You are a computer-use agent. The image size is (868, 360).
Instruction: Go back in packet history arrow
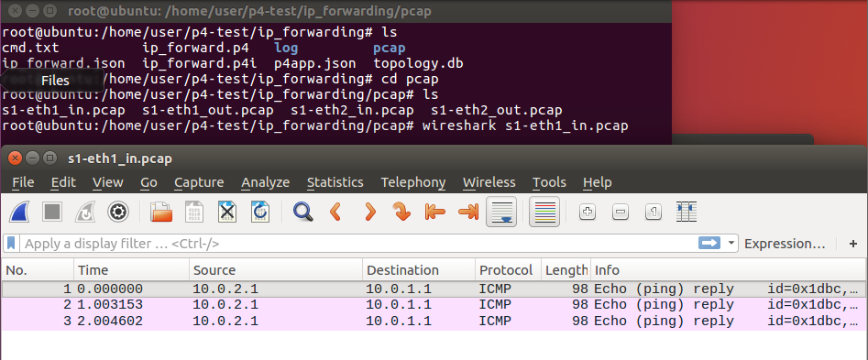335,212
